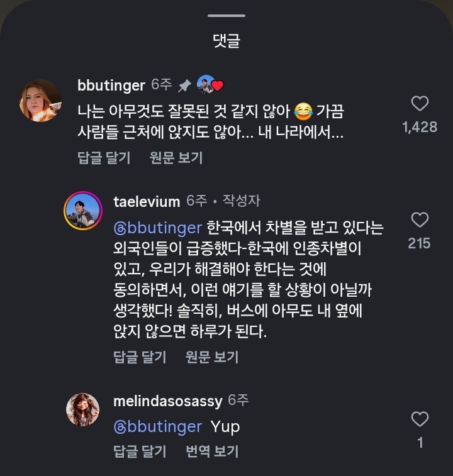This screenshot has height=476, width=453.
Task: Click the creator-liked avatar heart badge
Action: coord(211,85)
